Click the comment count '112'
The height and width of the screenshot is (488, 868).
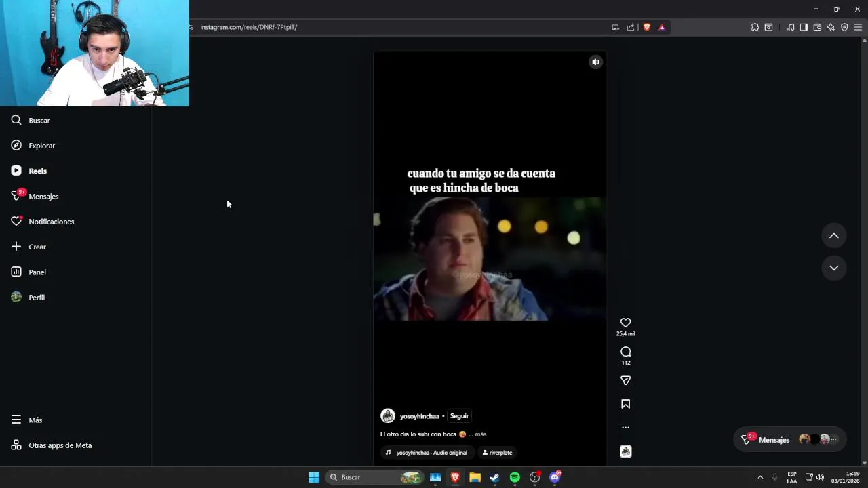(625, 363)
